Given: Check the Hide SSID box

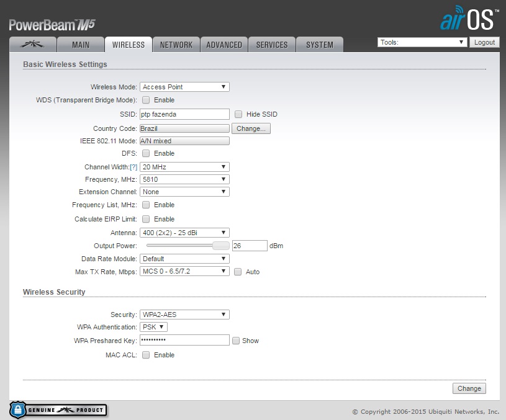Looking at the screenshot, I should pyautogui.click(x=238, y=114).
